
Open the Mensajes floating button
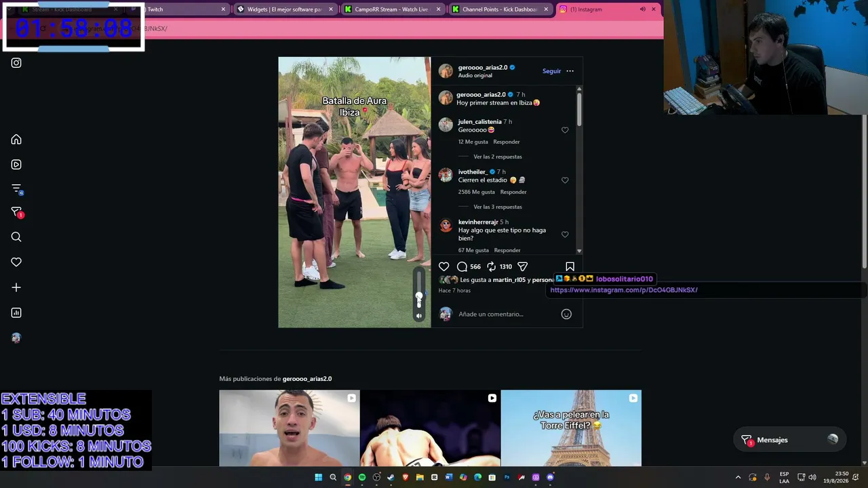(789, 440)
